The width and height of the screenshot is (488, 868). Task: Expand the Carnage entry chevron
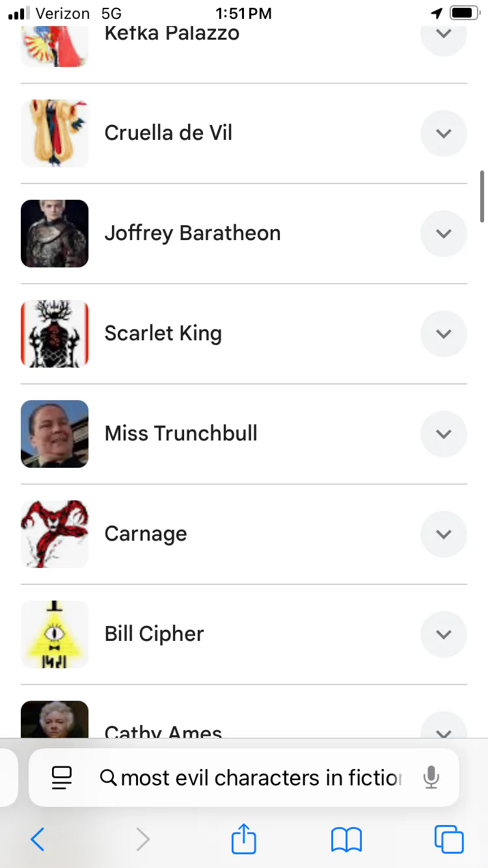click(x=444, y=534)
